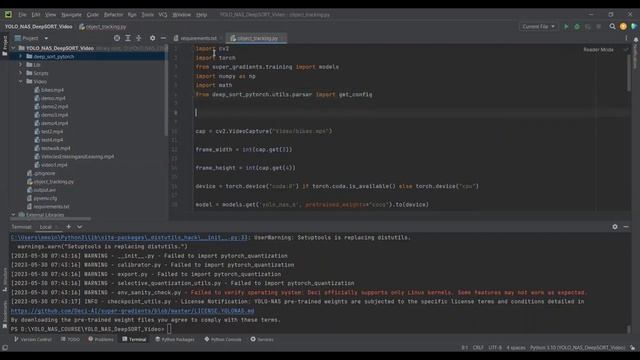This screenshot has height=360, width=640.
Task: Open the Version Control tool window
Action: coord(33,339)
